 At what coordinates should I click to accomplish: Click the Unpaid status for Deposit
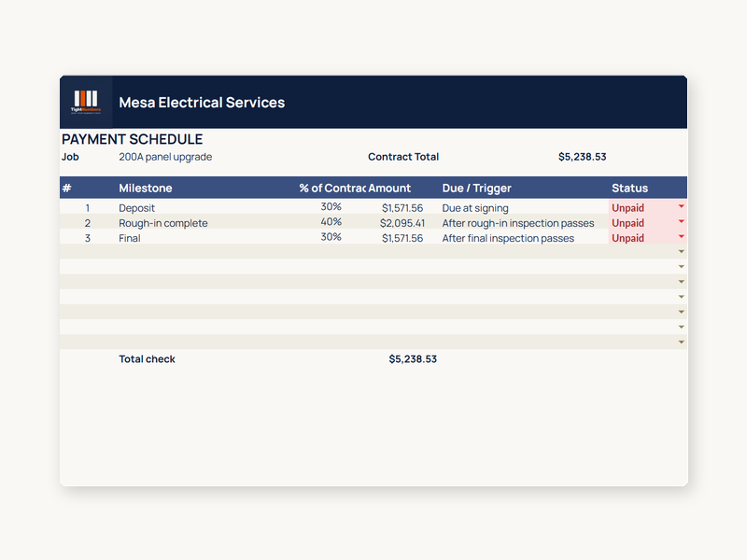click(627, 208)
